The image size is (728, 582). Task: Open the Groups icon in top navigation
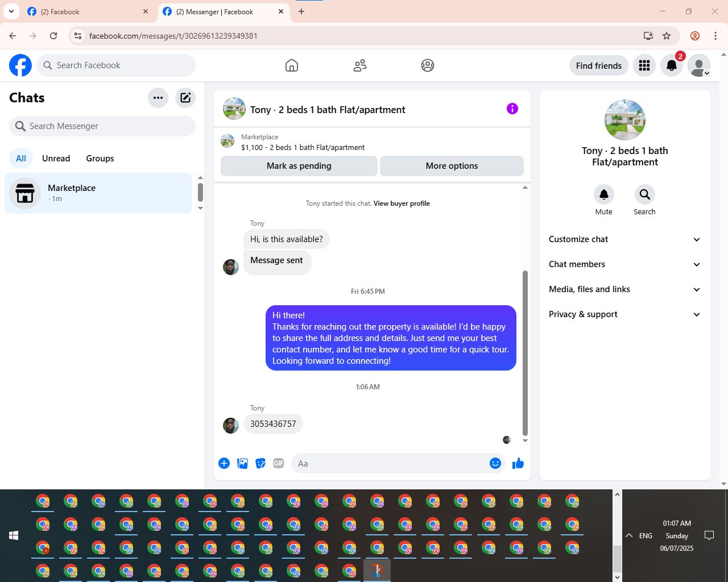(x=428, y=65)
